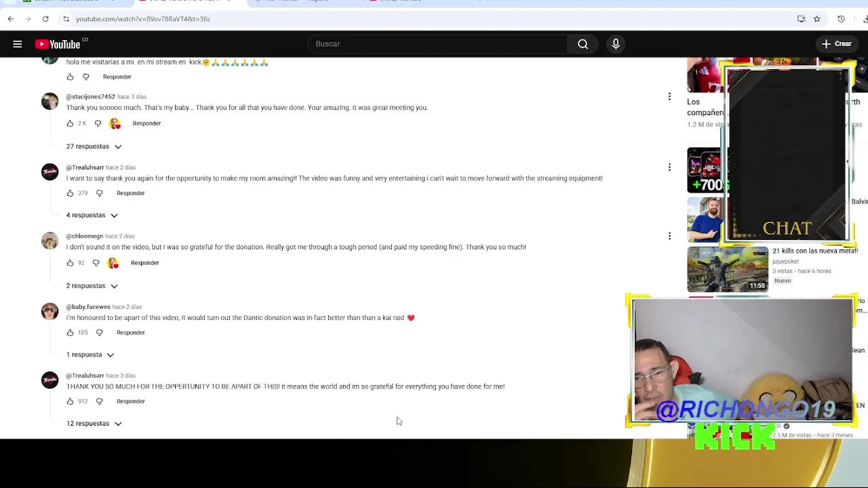Image resolution: width=868 pixels, height=488 pixels.
Task: Open '21 kills con las nueva meta' video title
Action: tap(815, 251)
